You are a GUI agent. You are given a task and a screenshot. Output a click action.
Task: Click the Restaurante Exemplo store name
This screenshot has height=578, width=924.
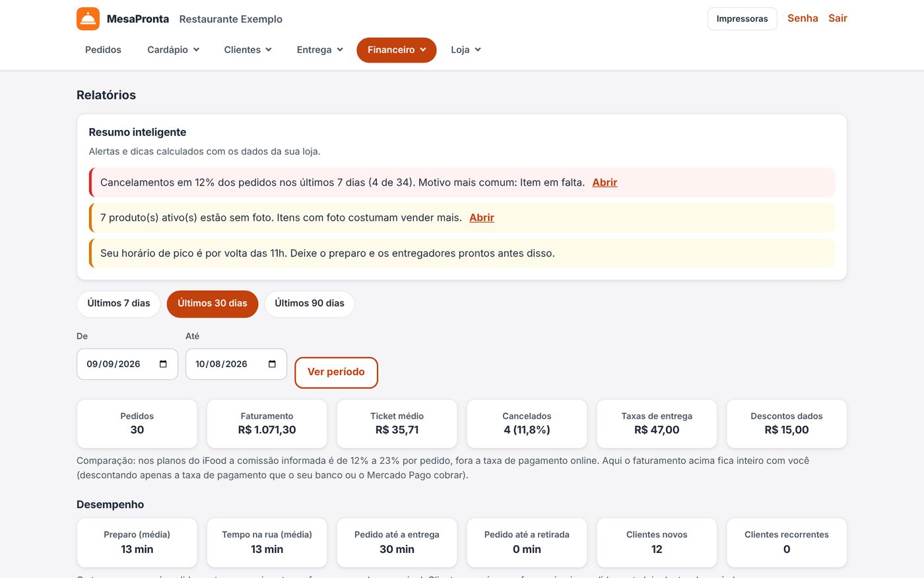click(231, 19)
